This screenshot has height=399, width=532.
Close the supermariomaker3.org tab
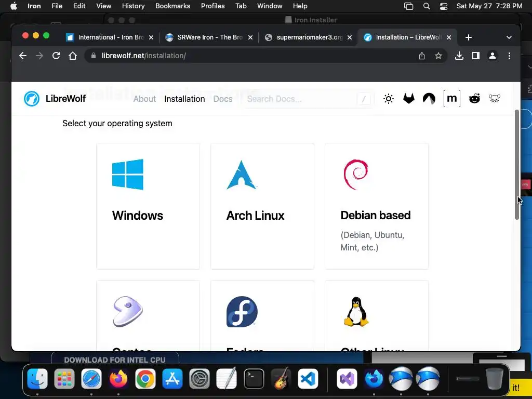(350, 37)
